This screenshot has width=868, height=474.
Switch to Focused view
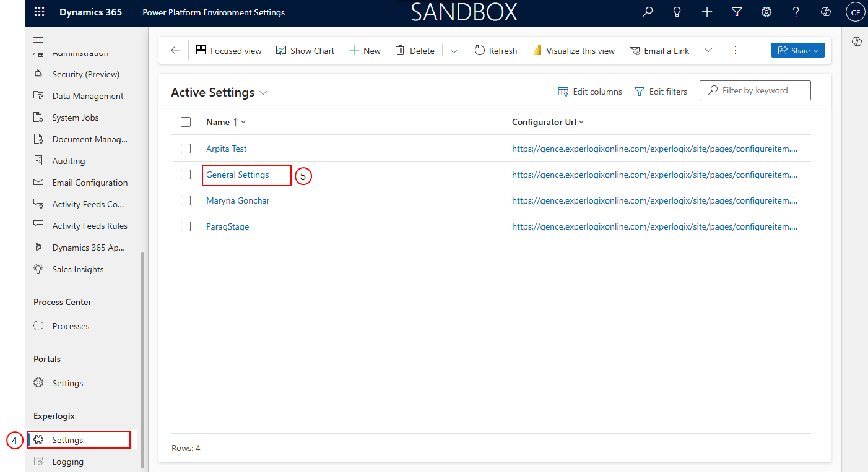coord(229,51)
